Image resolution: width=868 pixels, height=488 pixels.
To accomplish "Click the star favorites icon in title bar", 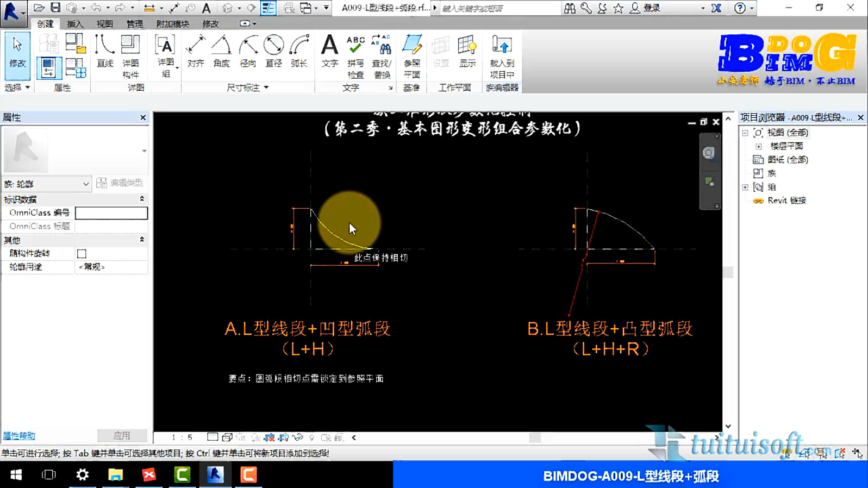I will coord(619,8).
